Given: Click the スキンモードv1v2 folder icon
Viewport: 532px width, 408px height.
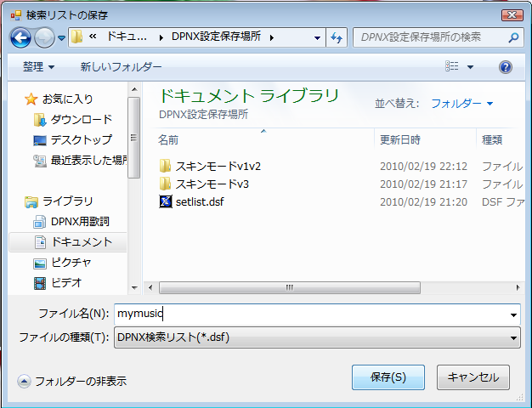Looking at the screenshot, I should (x=165, y=166).
